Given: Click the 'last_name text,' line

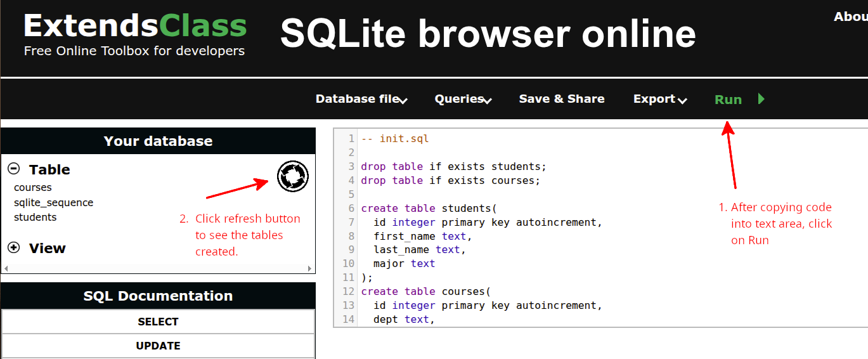Looking at the screenshot, I should 420,250.
